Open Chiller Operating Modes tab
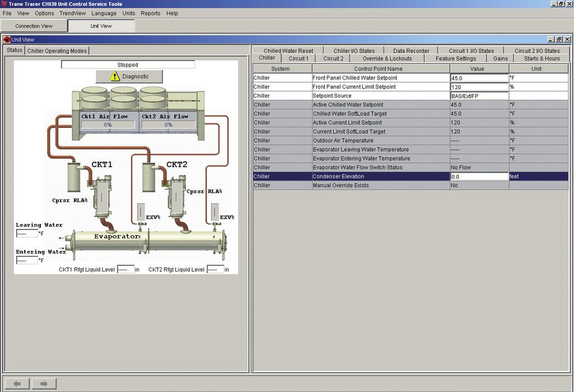Screen dimensions: 574x392 [57, 51]
